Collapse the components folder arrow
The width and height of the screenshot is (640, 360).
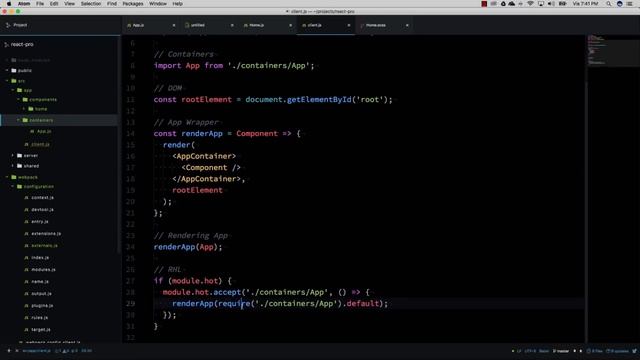18,100
